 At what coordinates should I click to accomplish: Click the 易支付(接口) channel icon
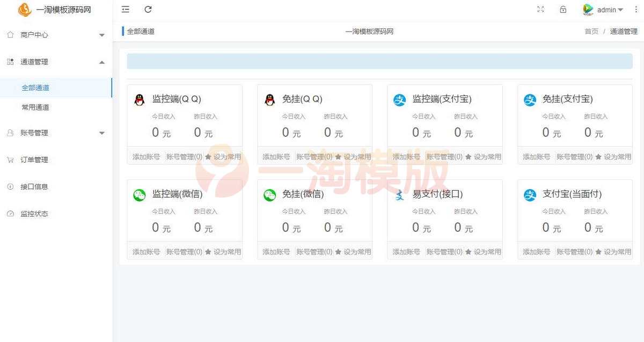[x=400, y=195]
